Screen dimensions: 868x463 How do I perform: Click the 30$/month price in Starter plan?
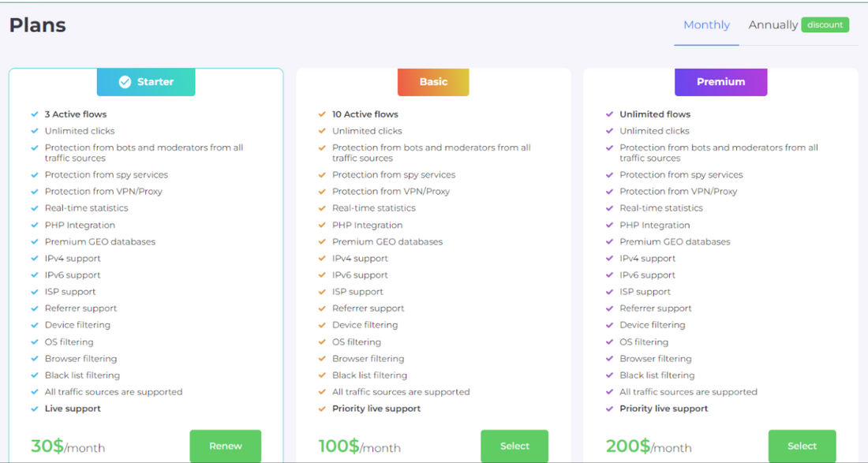pos(68,446)
